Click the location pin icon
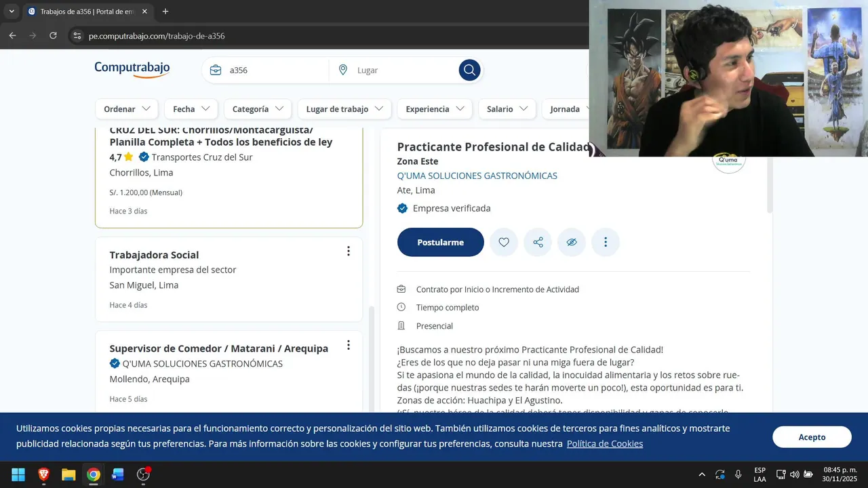This screenshot has height=488, width=868. 343,70
